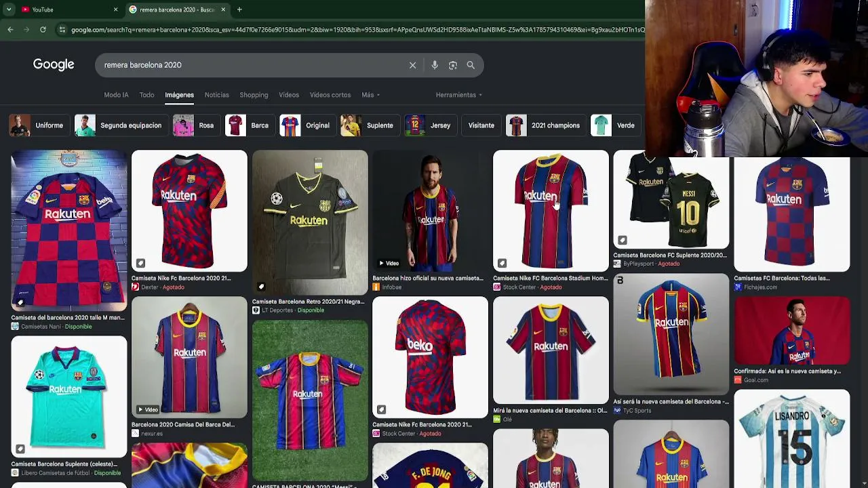Apply the 2021 champions filter chip

(545, 125)
